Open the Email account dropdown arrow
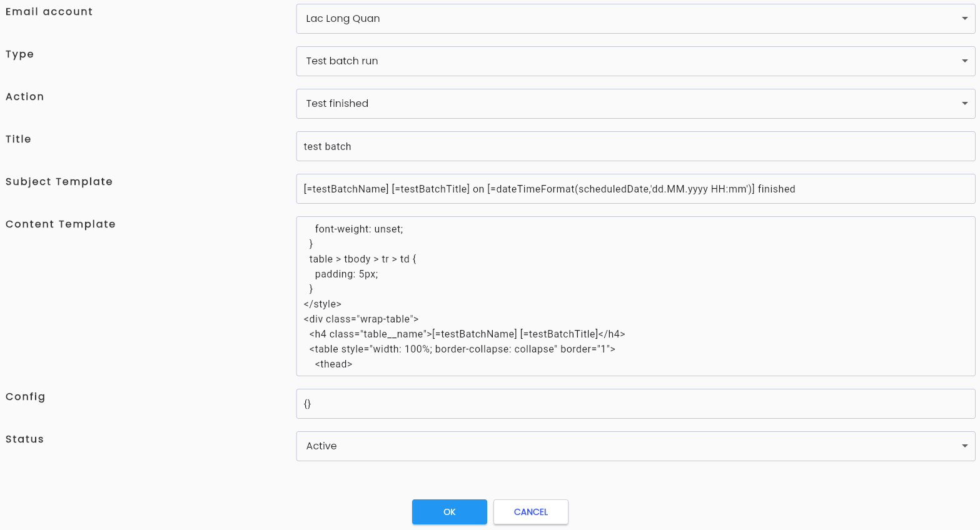Viewport: 980px width, 530px height. click(964, 19)
